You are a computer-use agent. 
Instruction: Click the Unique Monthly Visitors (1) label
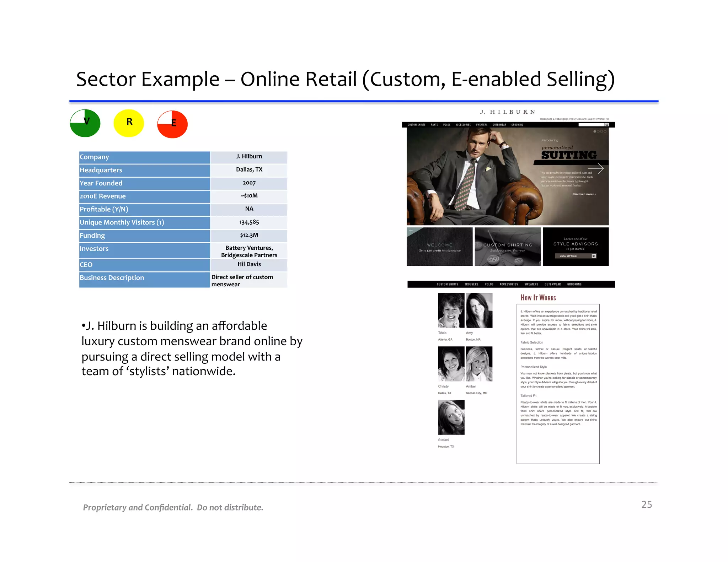pos(122,222)
